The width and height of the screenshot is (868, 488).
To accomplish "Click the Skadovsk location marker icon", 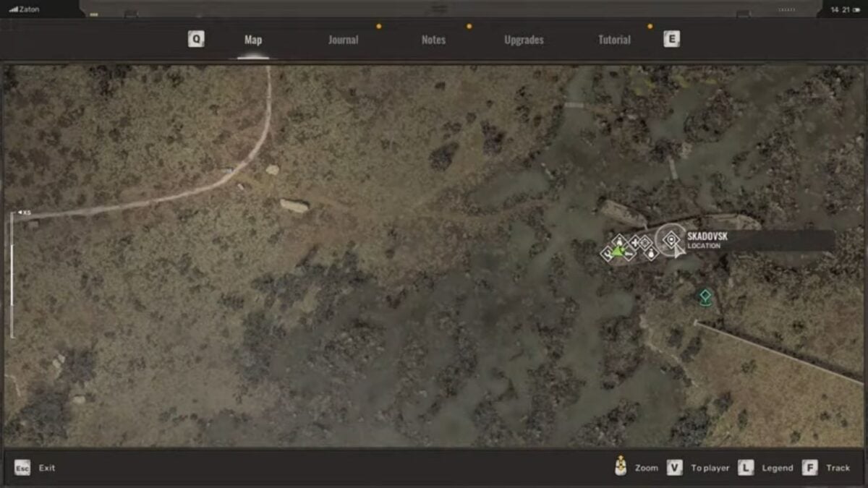I will [x=671, y=239].
